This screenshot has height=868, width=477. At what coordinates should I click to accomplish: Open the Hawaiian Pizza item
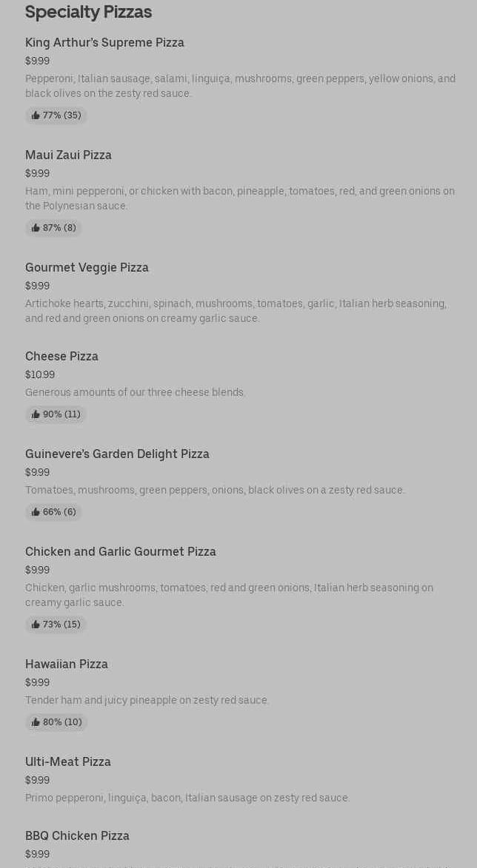[67, 664]
